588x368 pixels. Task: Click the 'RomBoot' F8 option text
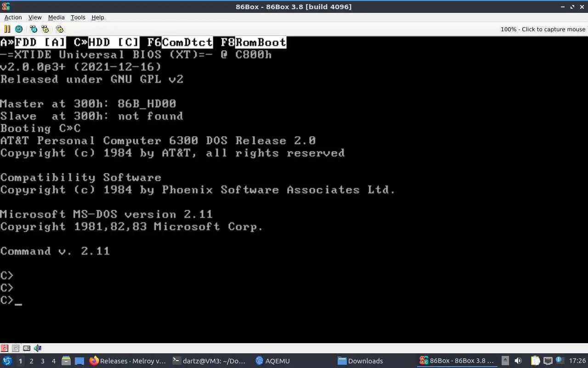261,42
